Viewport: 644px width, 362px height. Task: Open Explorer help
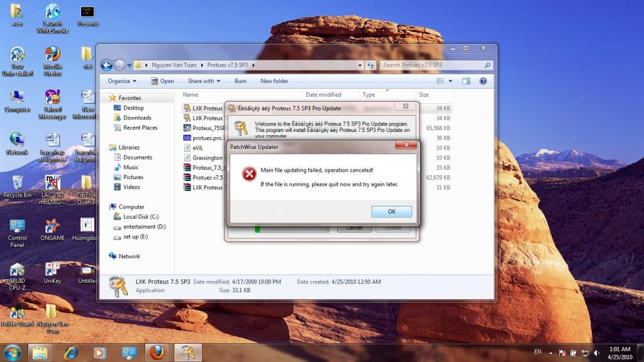coord(483,81)
